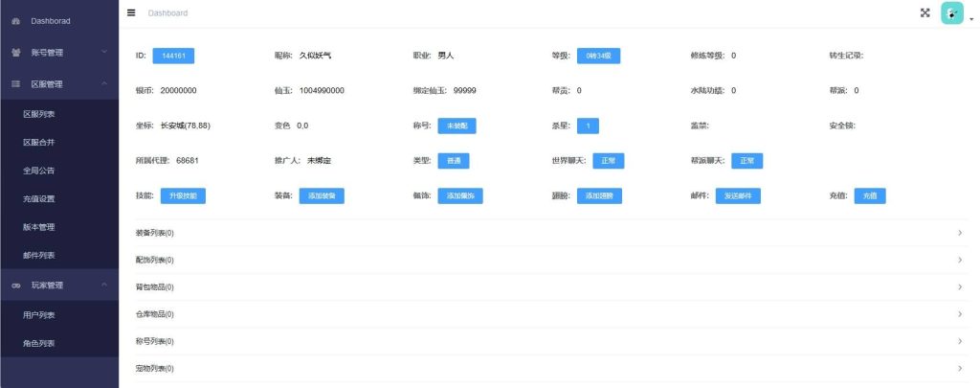Expand the 仓库物品(0) panel
This screenshot has width=980, height=388.
tap(551, 314)
